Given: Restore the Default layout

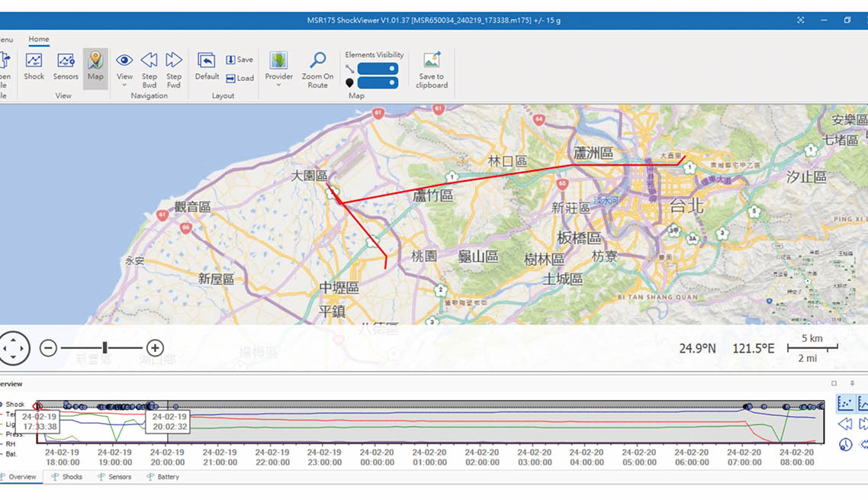Looking at the screenshot, I should tap(207, 66).
